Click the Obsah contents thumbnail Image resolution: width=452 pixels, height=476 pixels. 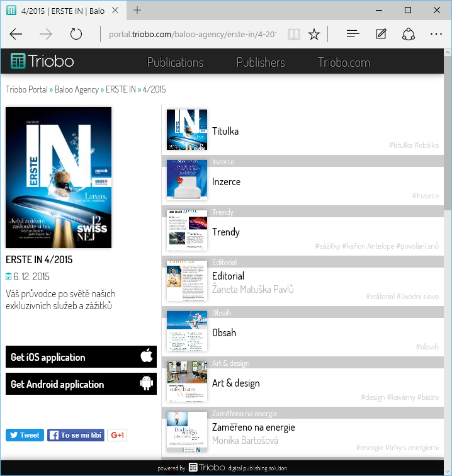[x=187, y=331]
